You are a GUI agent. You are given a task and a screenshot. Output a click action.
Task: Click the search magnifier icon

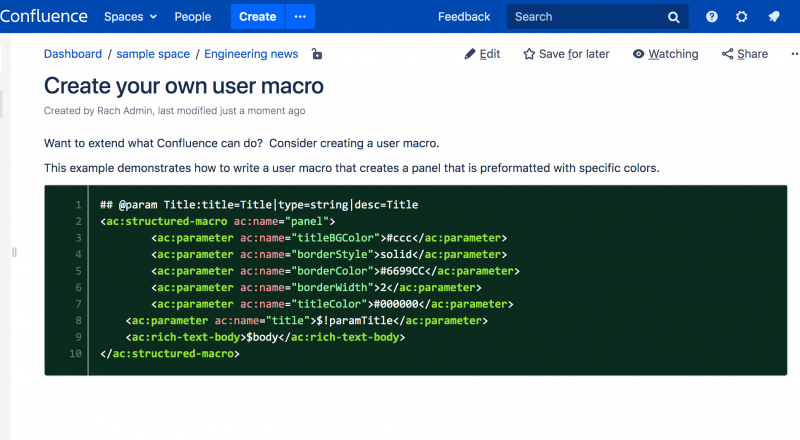(x=673, y=17)
